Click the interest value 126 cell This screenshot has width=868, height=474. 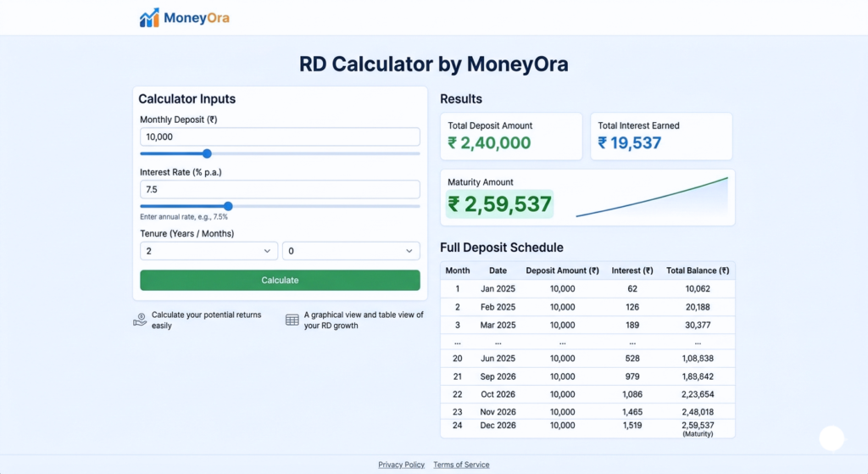coord(632,307)
